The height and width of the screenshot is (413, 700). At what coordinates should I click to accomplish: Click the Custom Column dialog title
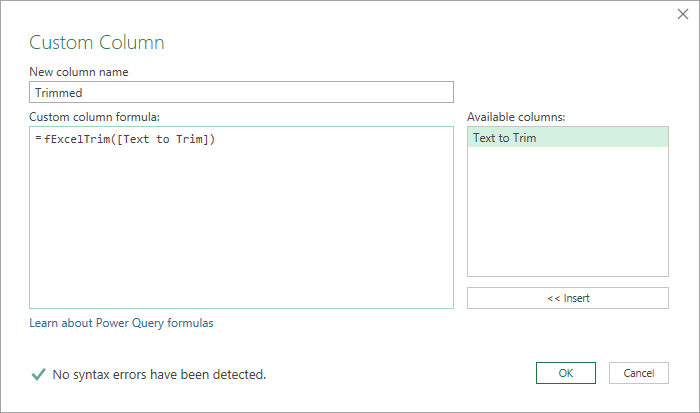[97, 42]
